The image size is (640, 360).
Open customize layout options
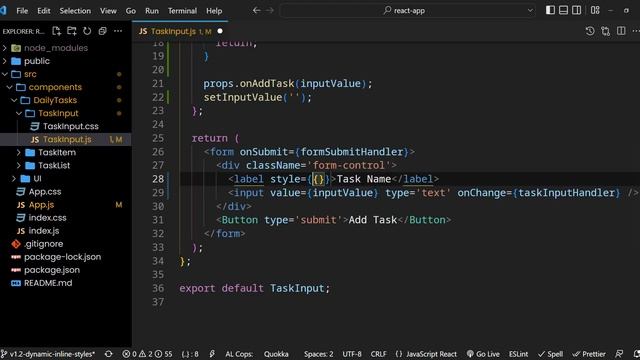(x=595, y=10)
